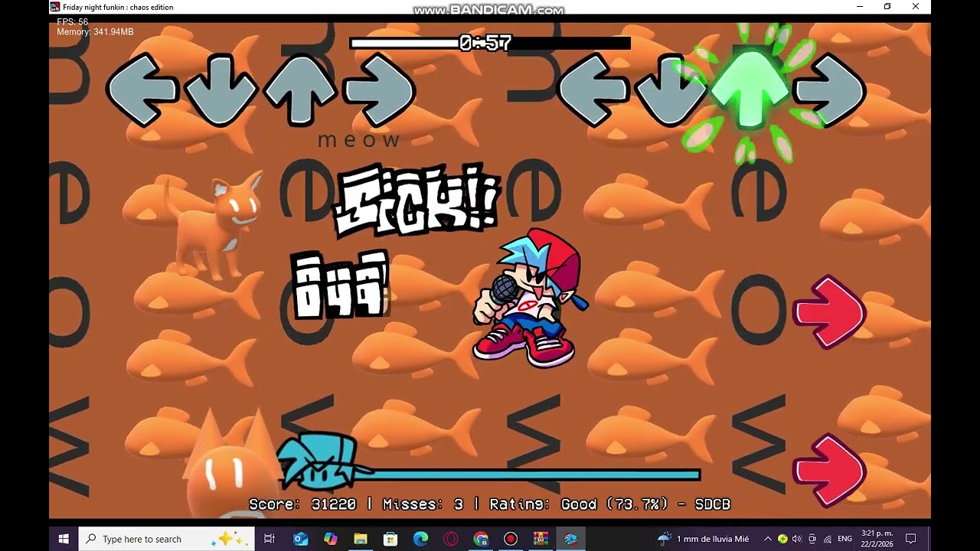This screenshot has height=551, width=980.
Task: Open the Windows Start menu
Action: 64,539
